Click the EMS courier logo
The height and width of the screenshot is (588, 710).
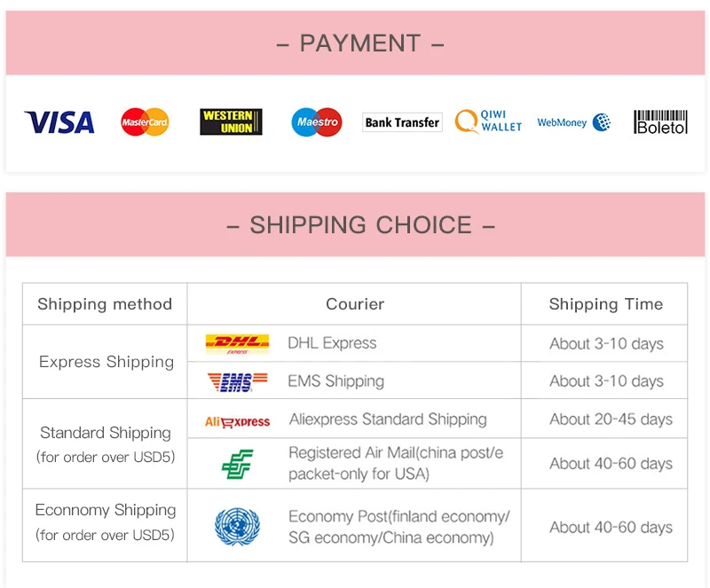tap(237, 381)
